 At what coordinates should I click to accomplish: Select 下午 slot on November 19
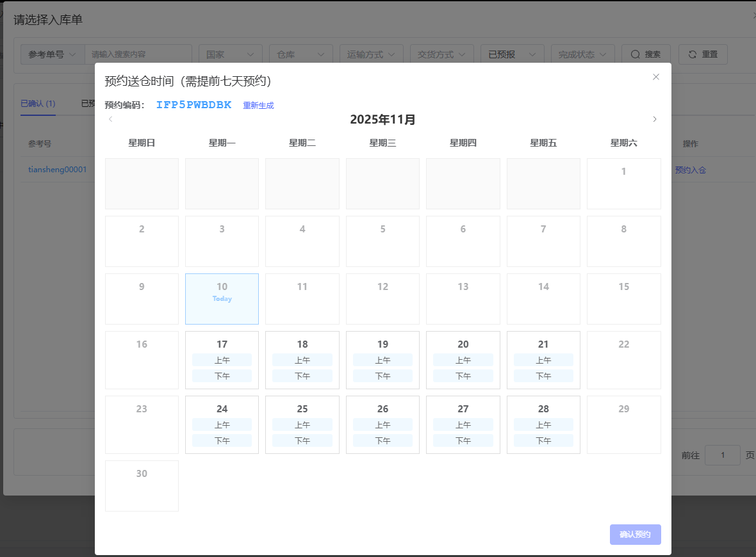pos(382,376)
